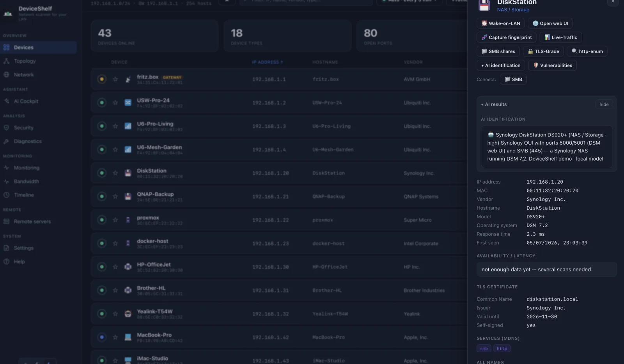Select the diskstation.local common name
Screen dimensions: 624x364
[552, 299]
